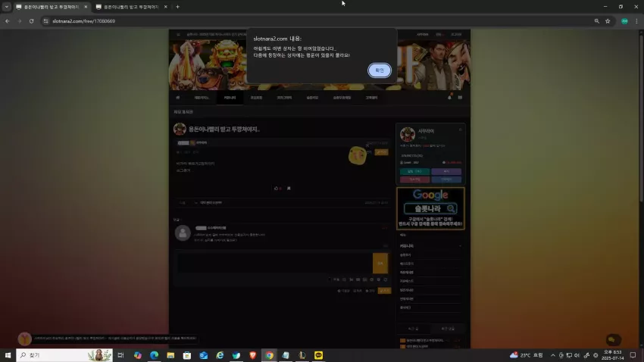Reload the page with the refresh icon
Screen dimensions: 644x362
[31, 21]
